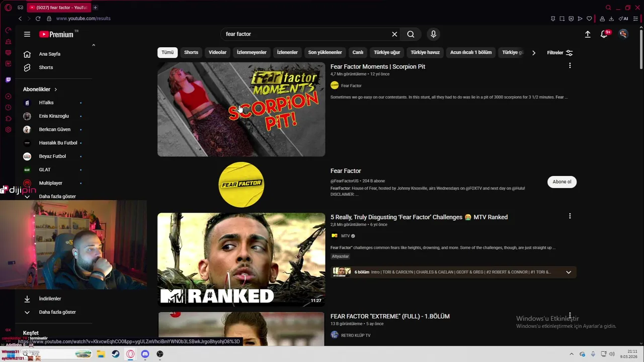Screen dimensions: 644x362
Task: Open Opera downloads toolbar icon
Action: tap(611, 19)
